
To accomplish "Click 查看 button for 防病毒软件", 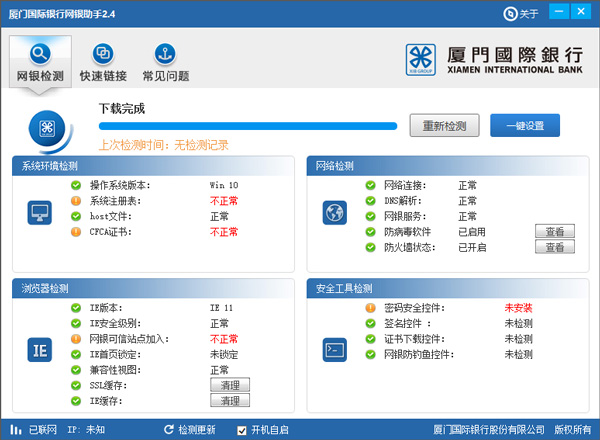I will click(554, 231).
